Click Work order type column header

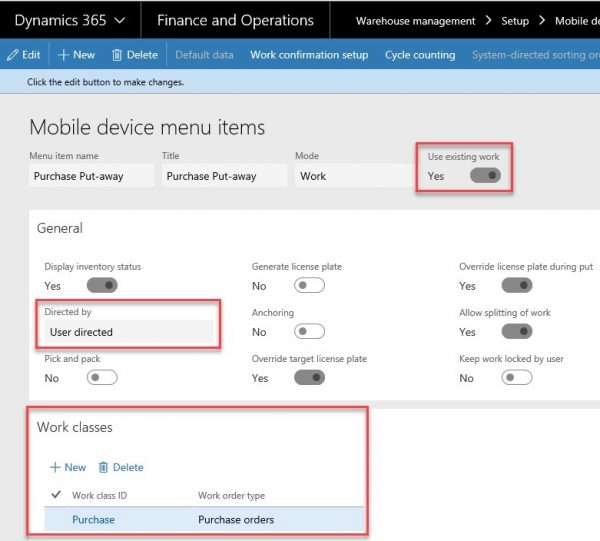[232, 495]
